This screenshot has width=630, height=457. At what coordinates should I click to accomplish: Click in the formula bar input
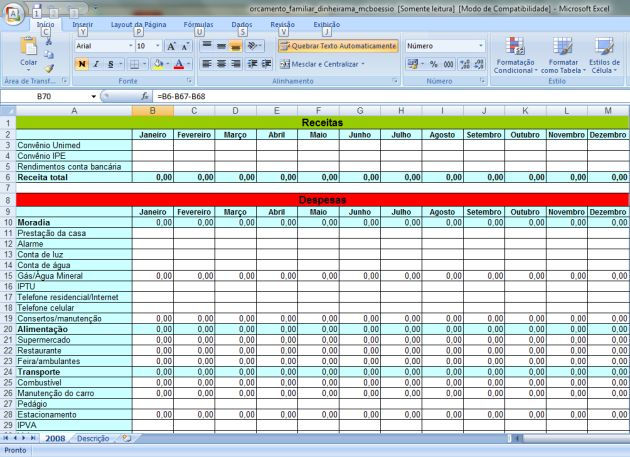[x=390, y=96]
